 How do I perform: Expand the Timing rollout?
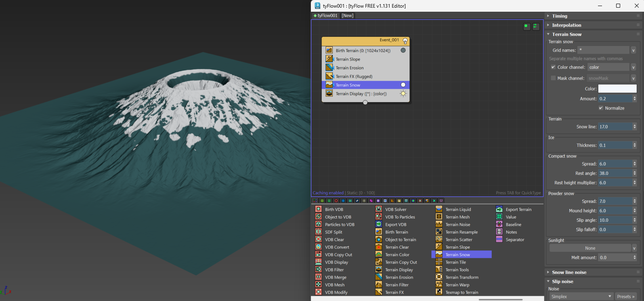(x=560, y=16)
